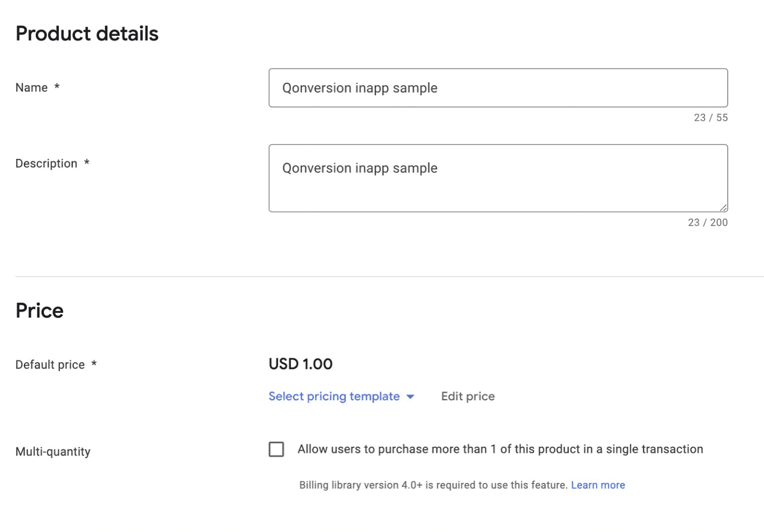Click the Price section heading
Image resolution: width=764 pixels, height=532 pixels.
click(x=39, y=310)
